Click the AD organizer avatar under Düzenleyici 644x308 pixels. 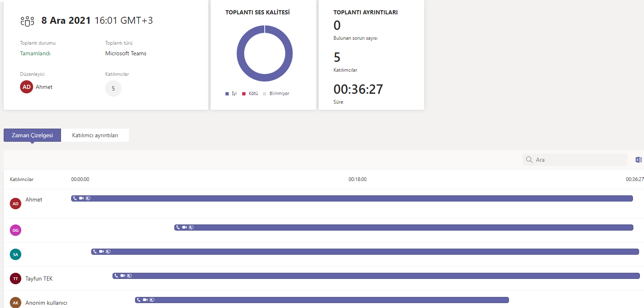[x=27, y=87]
